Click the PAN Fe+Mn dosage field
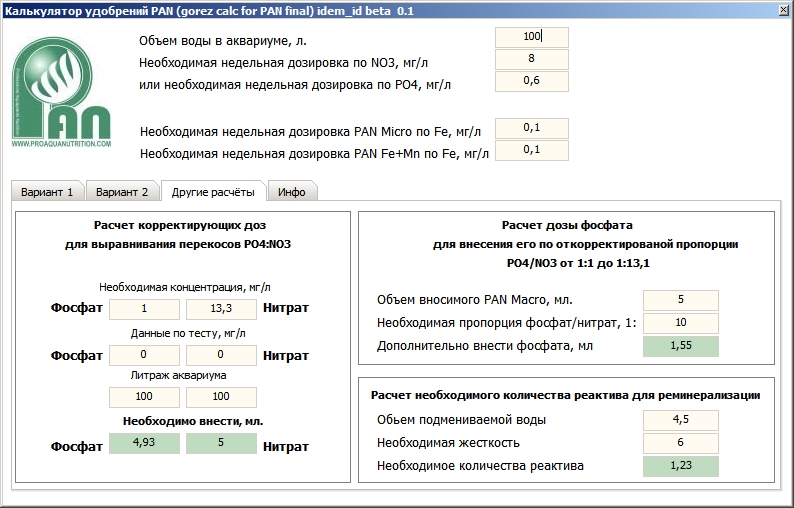Screen dimensions: 794x508 coord(531,150)
